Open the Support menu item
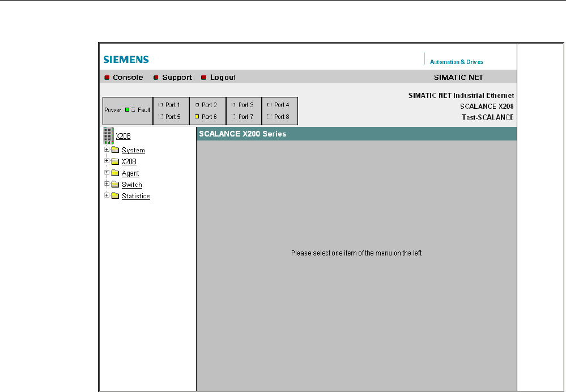The width and height of the screenshot is (566, 392). click(x=177, y=77)
